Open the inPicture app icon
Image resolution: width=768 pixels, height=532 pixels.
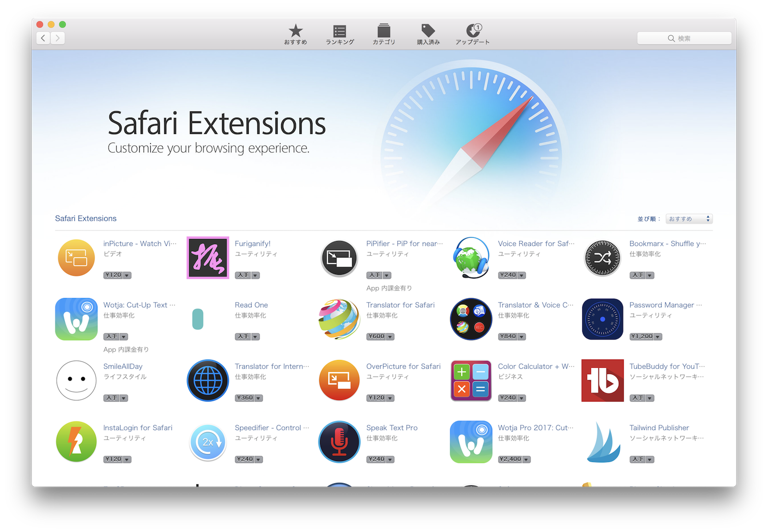pos(76,258)
